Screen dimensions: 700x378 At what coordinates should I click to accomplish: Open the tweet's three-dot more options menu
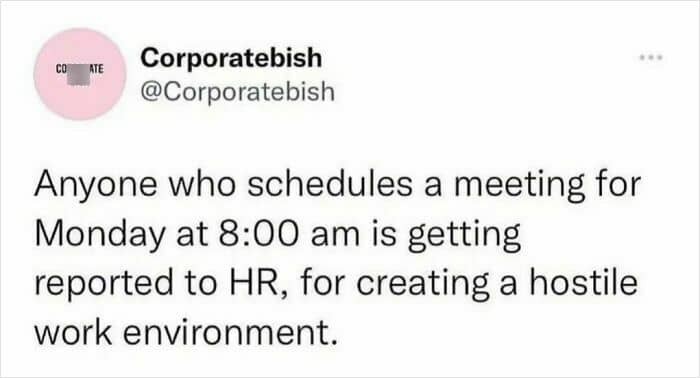tap(651, 58)
